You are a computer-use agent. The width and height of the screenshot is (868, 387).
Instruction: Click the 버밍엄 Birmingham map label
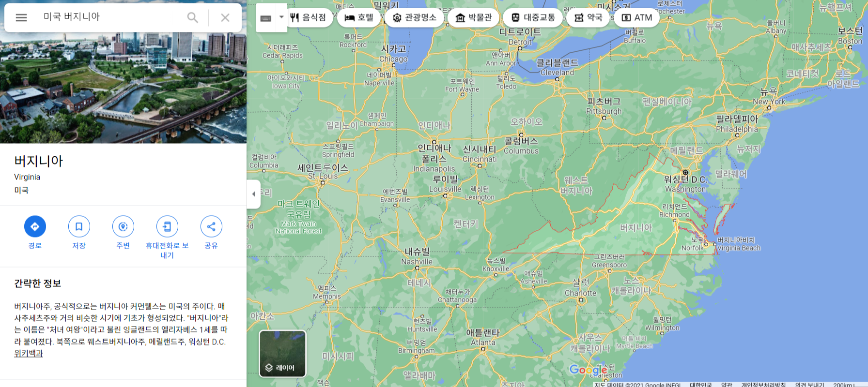click(417, 346)
